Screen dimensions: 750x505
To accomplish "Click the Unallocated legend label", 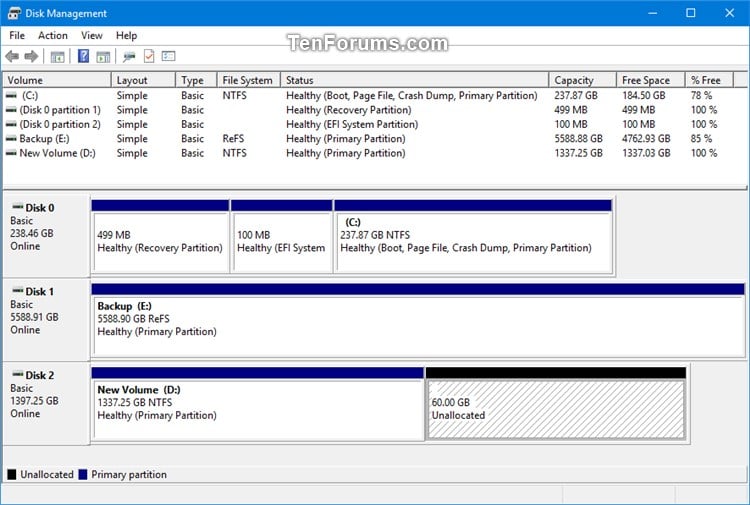I will coord(47,474).
